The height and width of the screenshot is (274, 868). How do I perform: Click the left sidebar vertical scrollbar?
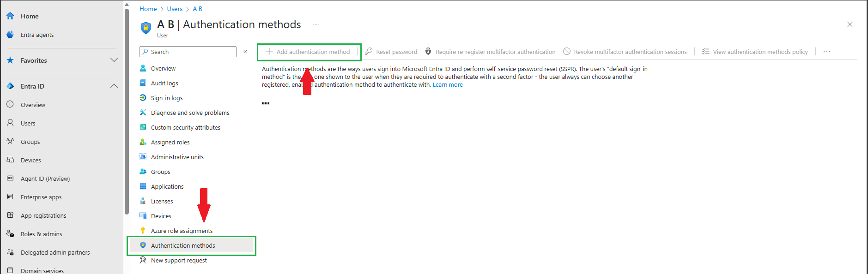127,111
